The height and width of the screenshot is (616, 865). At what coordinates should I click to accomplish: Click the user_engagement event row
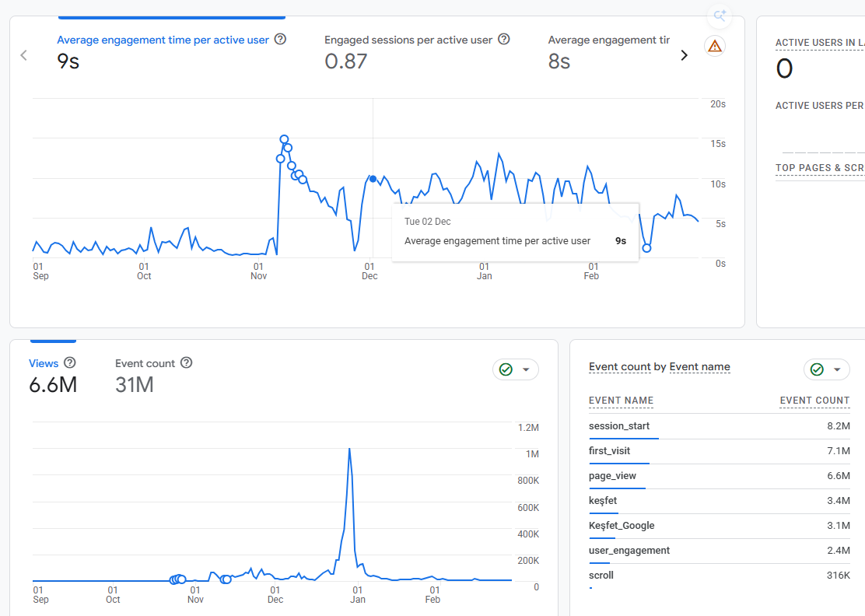(x=720, y=551)
